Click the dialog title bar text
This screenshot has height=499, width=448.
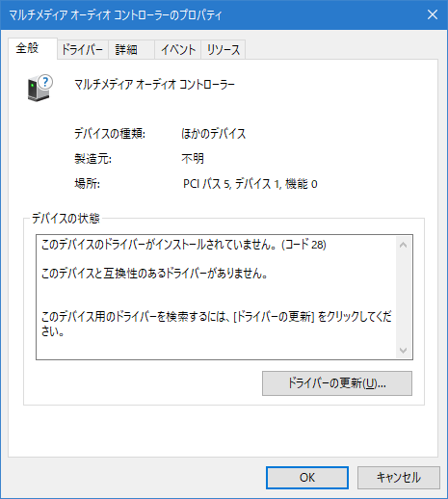116,15
